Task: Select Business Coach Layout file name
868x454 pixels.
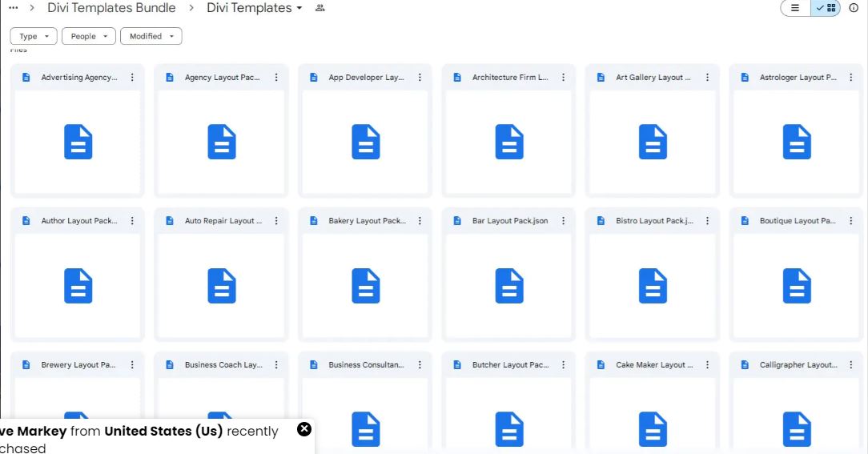Action: click(x=223, y=365)
